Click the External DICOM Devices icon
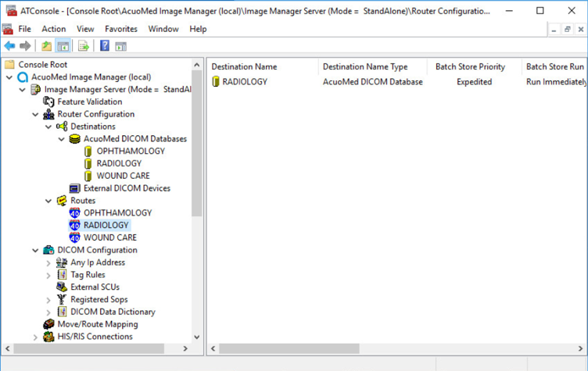The width and height of the screenshot is (588, 371). [x=74, y=188]
